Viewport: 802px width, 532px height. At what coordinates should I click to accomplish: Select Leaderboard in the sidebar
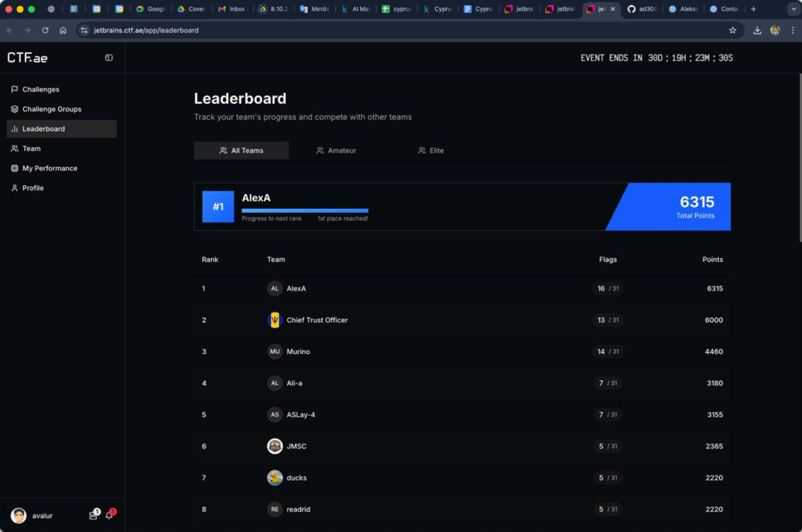click(x=62, y=129)
